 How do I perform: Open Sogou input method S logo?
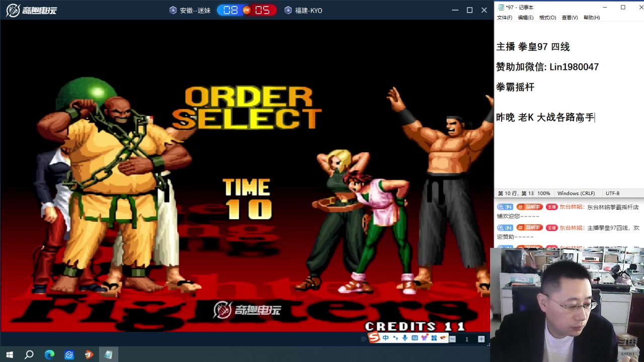tap(374, 338)
